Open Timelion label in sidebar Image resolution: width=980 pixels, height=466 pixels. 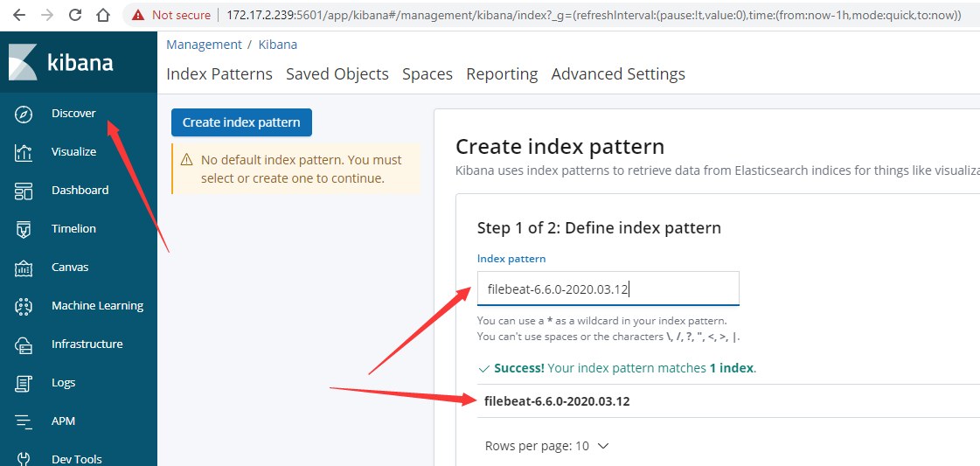73,228
